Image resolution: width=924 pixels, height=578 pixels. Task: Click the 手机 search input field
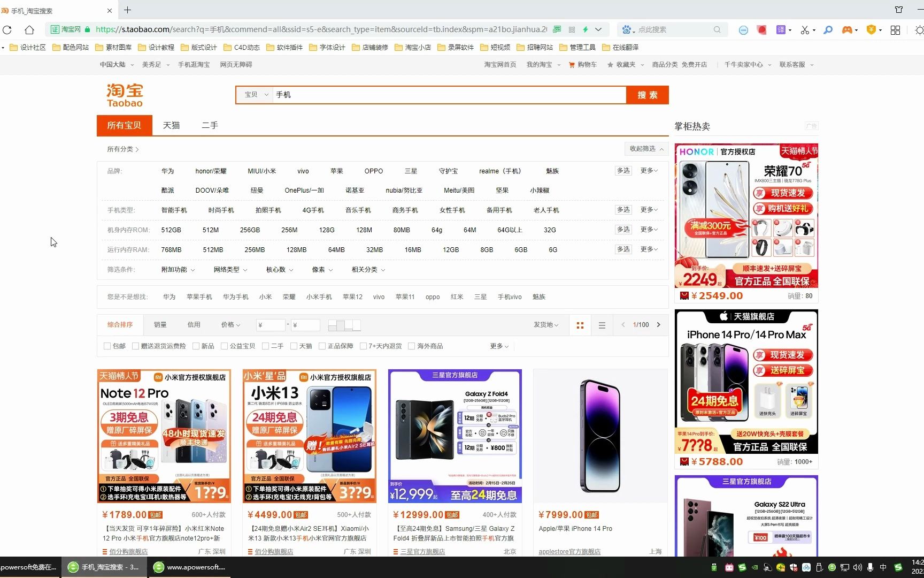click(x=449, y=95)
